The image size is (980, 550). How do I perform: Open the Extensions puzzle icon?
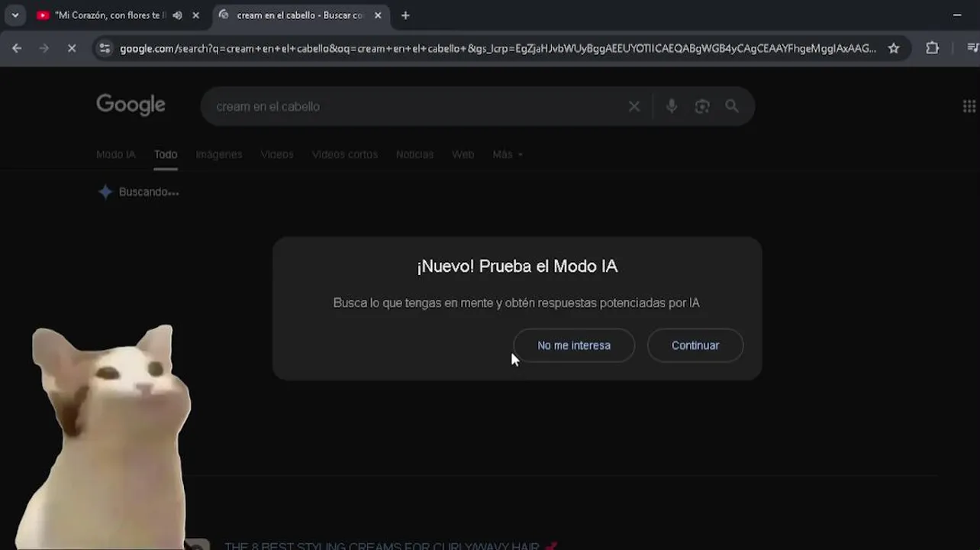point(932,48)
